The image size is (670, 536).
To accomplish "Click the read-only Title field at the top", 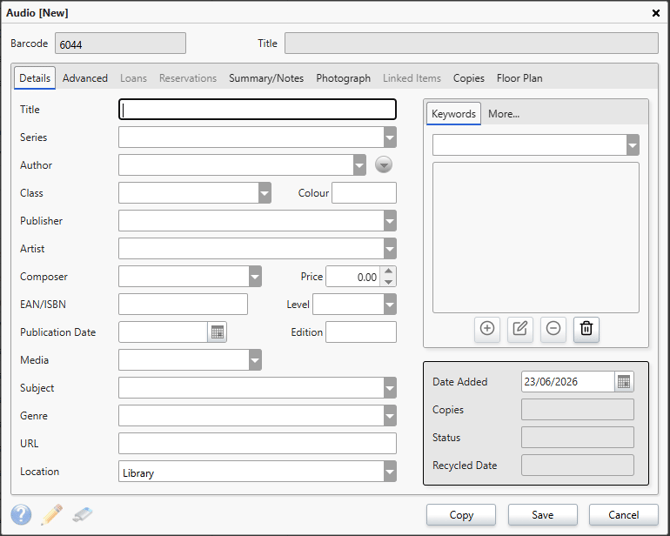I will coord(471,44).
